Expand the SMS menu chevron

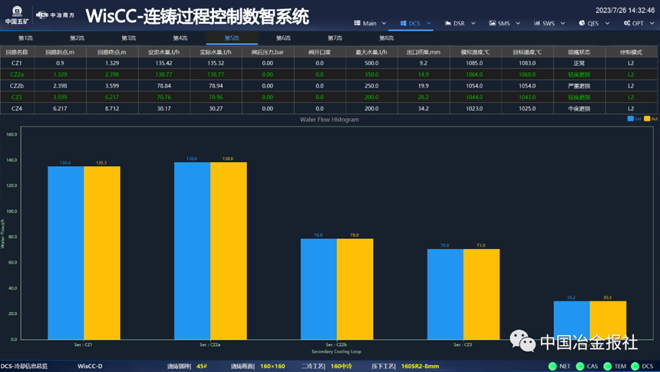click(x=518, y=24)
